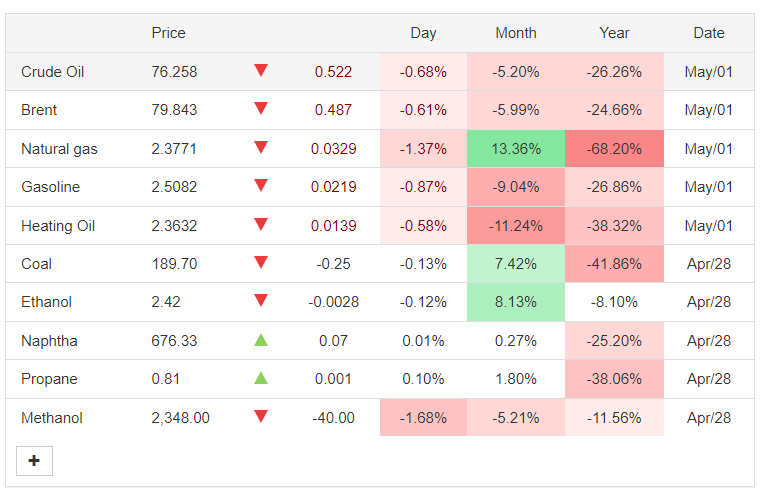Select the Methanol price 2,348.00
The width and height of the screenshot is (764, 498).
pos(180,418)
